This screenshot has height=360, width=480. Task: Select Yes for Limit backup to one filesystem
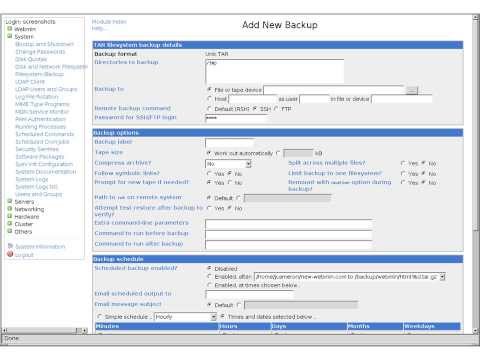[403, 173]
